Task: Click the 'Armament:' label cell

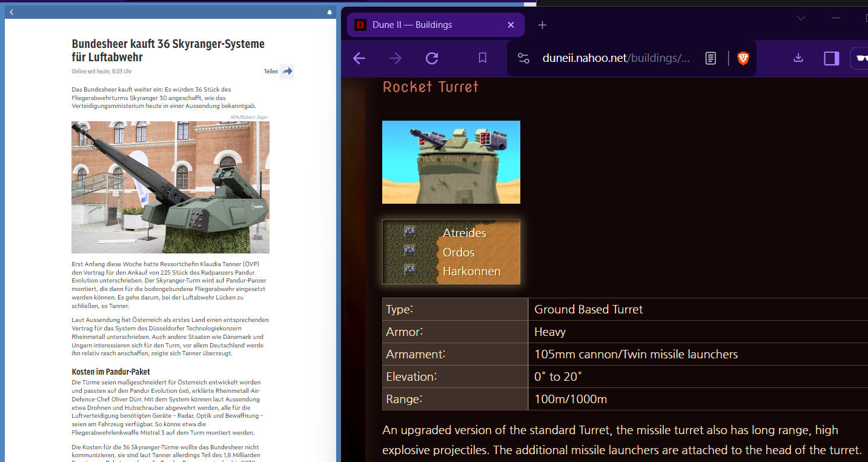Action: coord(456,354)
